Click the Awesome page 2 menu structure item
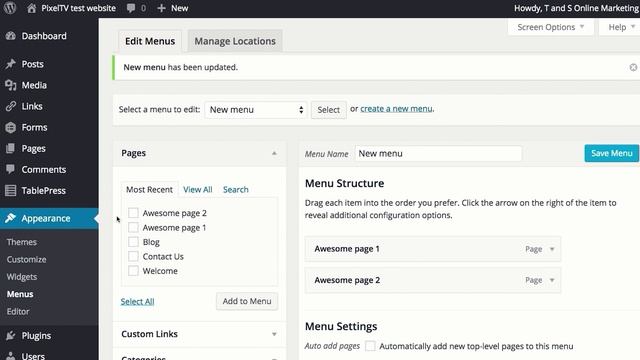The image size is (640, 360). pyautogui.click(x=433, y=280)
